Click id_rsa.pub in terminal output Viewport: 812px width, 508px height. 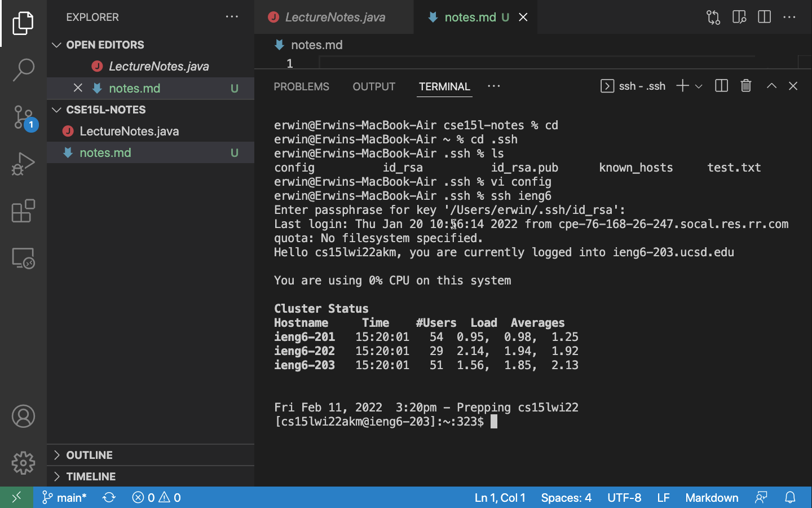pyautogui.click(x=524, y=168)
